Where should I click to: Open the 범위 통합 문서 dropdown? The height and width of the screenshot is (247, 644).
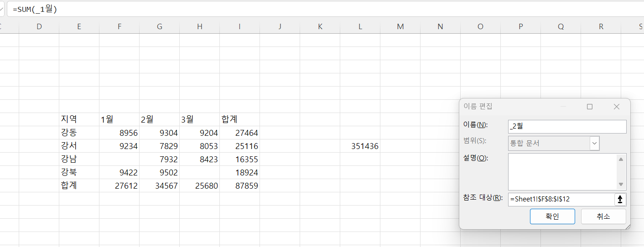(x=594, y=143)
